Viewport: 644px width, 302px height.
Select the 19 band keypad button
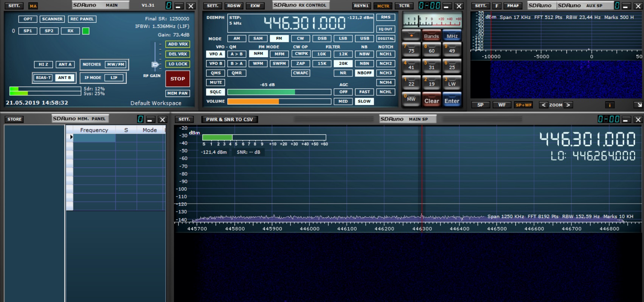(x=431, y=83)
